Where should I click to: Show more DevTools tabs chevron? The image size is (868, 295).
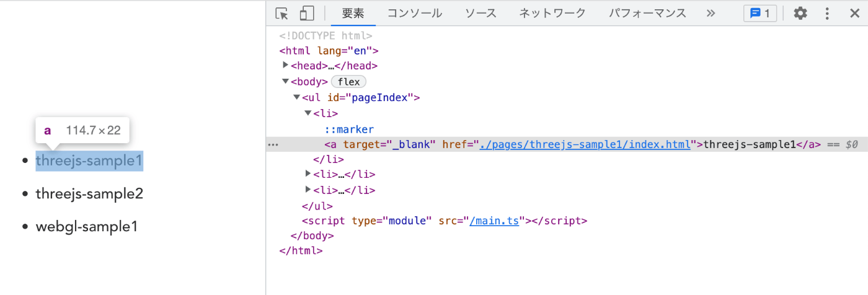(x=711, y=13)
